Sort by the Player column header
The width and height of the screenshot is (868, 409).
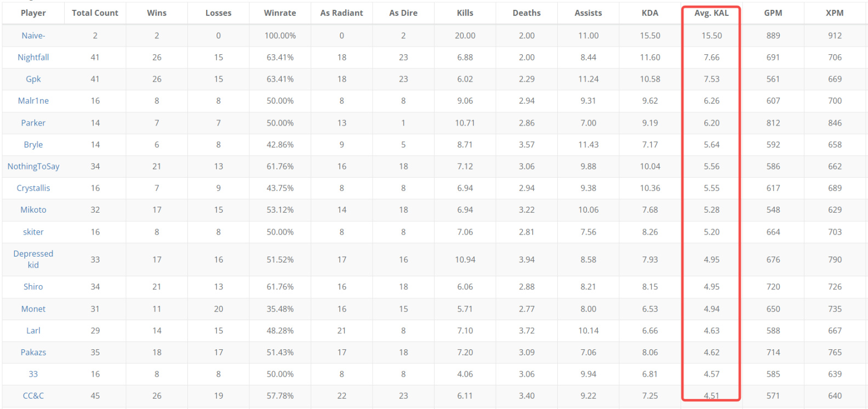[x=33, y=13]
